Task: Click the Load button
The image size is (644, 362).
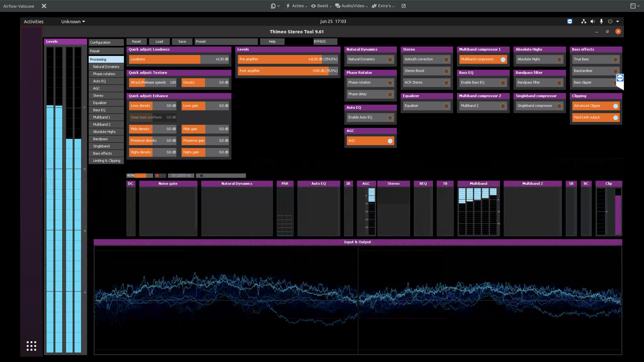Action: point(159,41)
